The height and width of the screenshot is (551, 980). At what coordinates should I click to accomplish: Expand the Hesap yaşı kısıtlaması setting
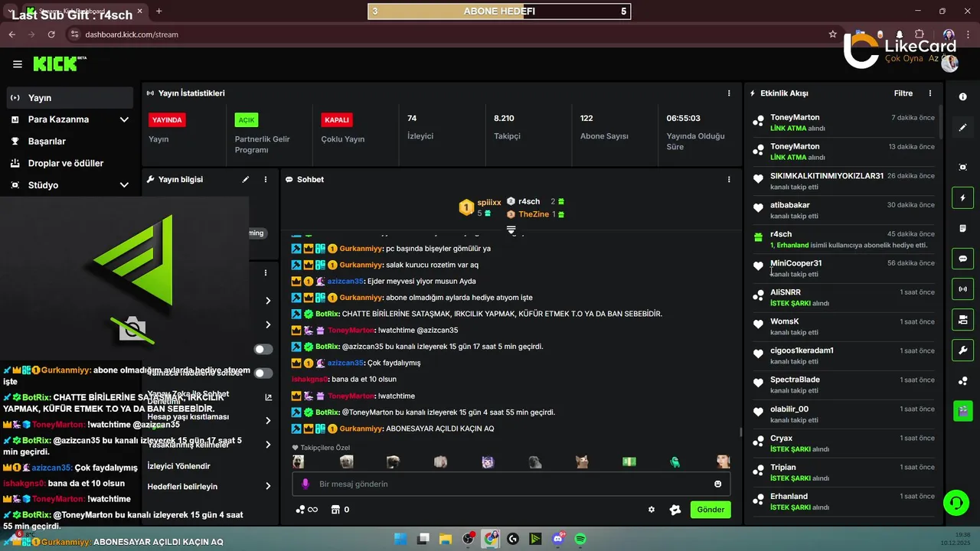(x=268, y=420)
